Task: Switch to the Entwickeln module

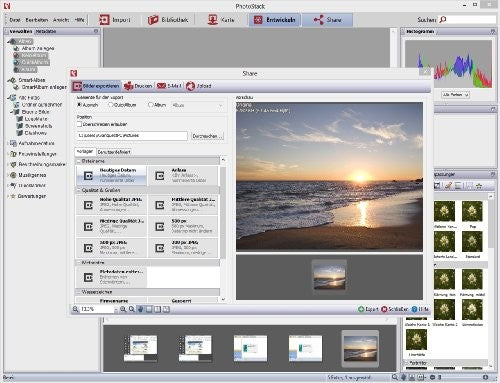Action: (x=275, y=20)
